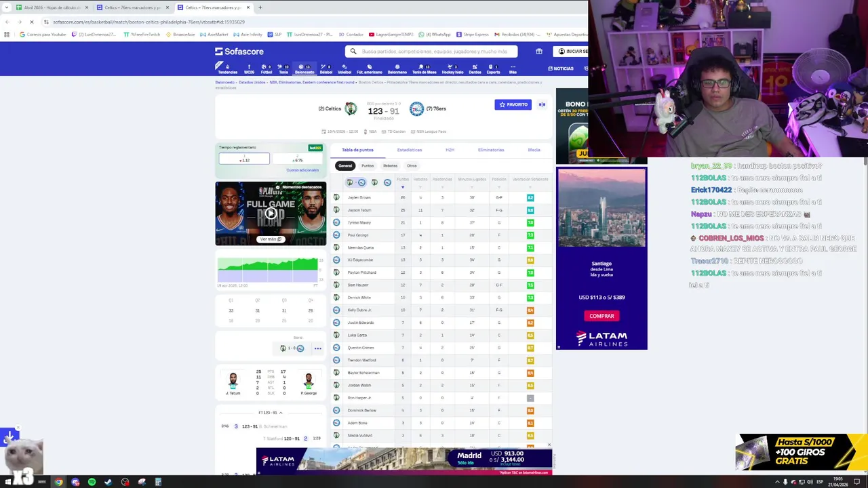The height and width of the screenshot is (488, 868).
Task: Click Ver más on highlights video
Action: click(x=271, y=239)
